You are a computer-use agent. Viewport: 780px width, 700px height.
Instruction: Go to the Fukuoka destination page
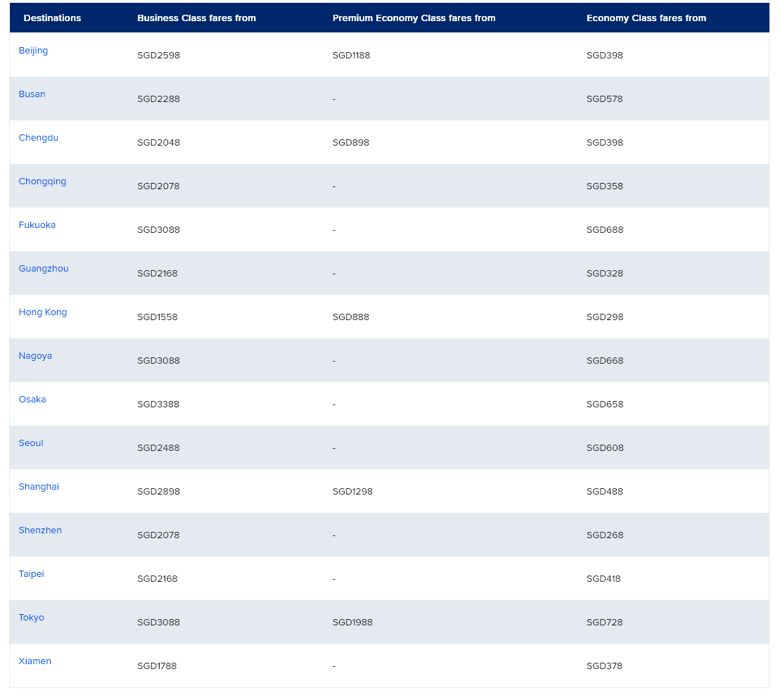coord(37,225)
